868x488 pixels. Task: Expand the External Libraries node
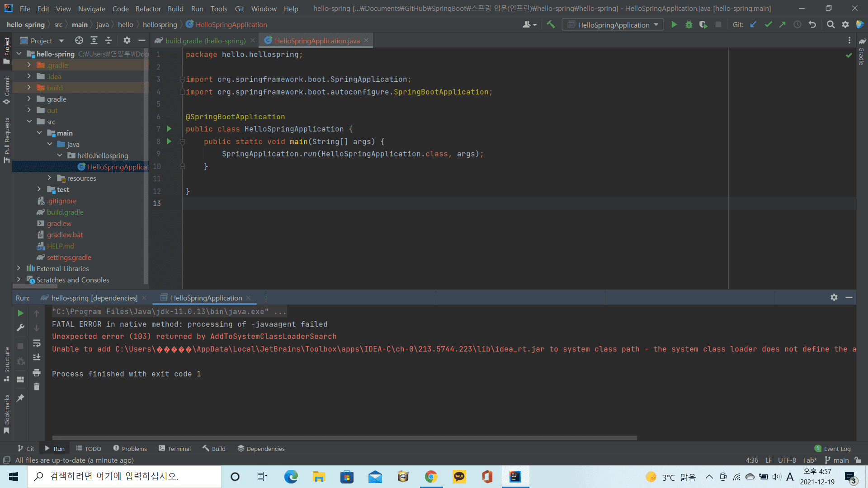coord(19,268)
